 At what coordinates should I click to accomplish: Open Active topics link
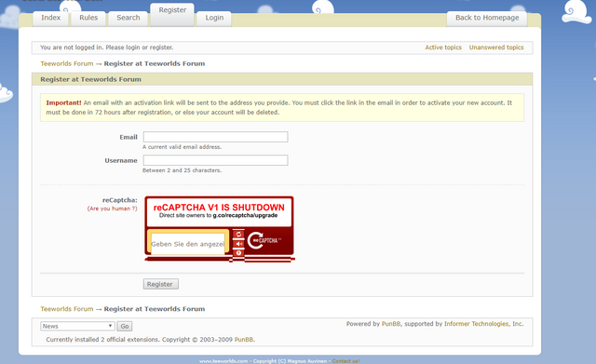click(x=443, y=47)
